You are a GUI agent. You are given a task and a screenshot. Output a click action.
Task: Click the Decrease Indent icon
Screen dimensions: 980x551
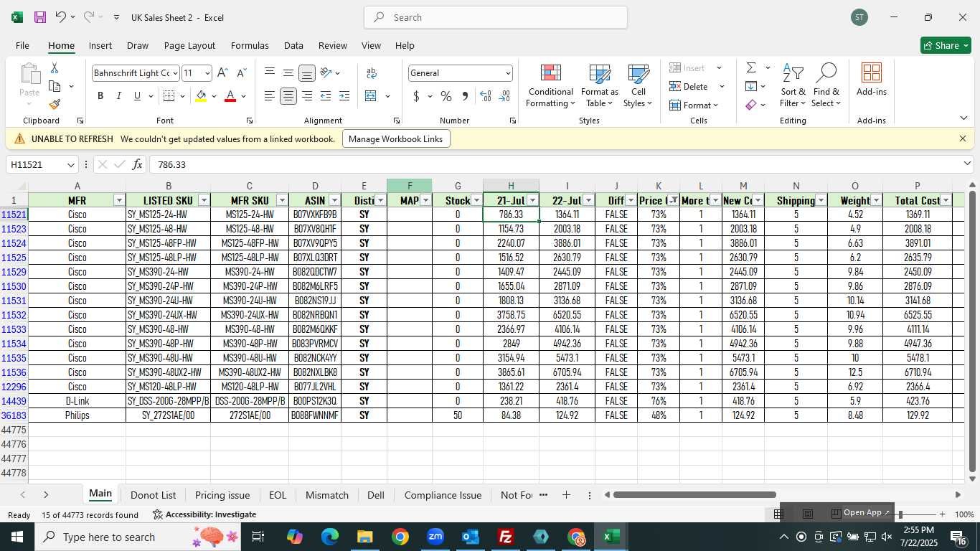click(x=325, y=96)
